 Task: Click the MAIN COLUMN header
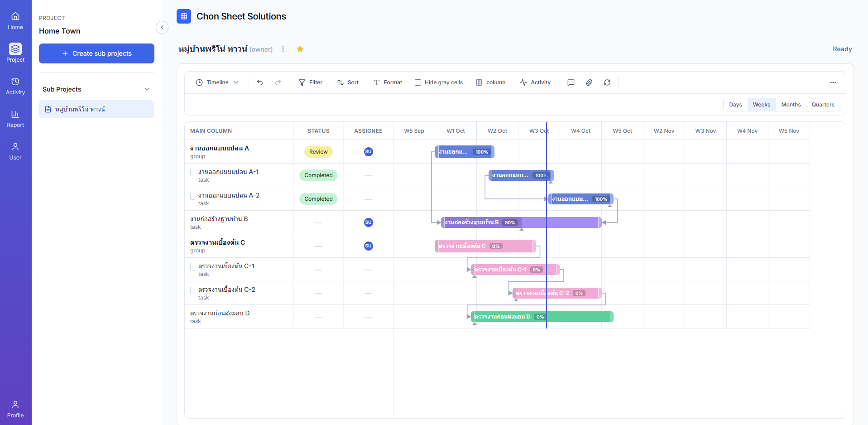(211, 131)
